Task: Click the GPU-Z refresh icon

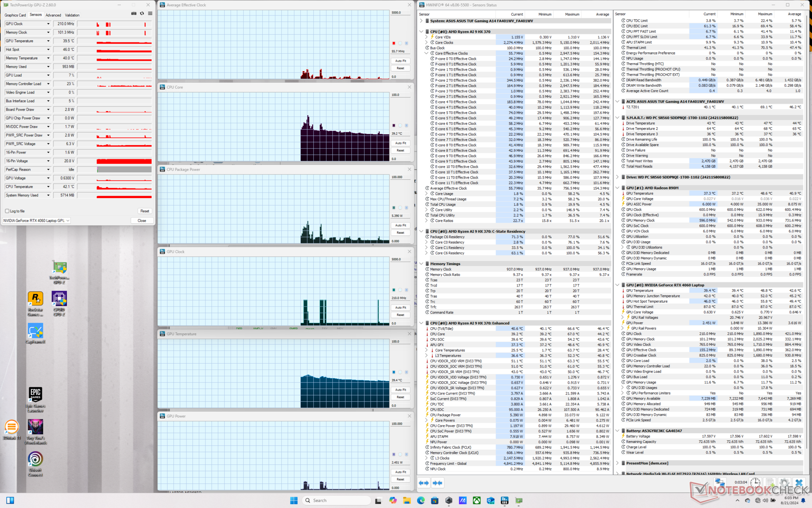Action: coord(142,14)
